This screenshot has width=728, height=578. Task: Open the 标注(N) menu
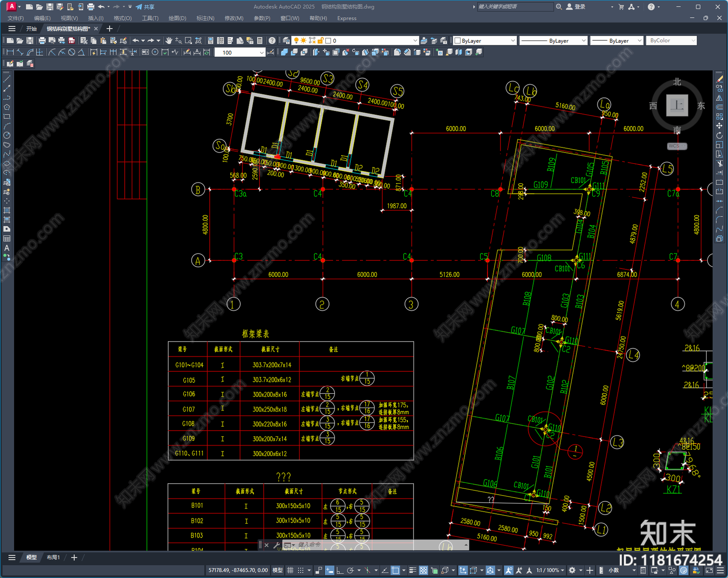tap(205, 18)
